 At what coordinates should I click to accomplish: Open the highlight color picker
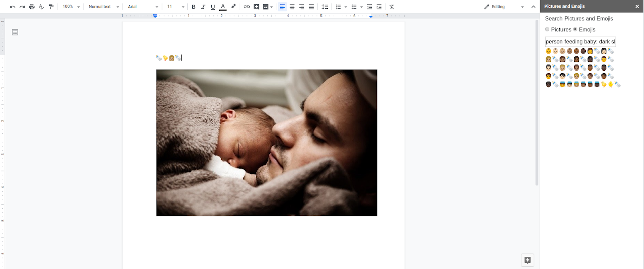point(233,7)
